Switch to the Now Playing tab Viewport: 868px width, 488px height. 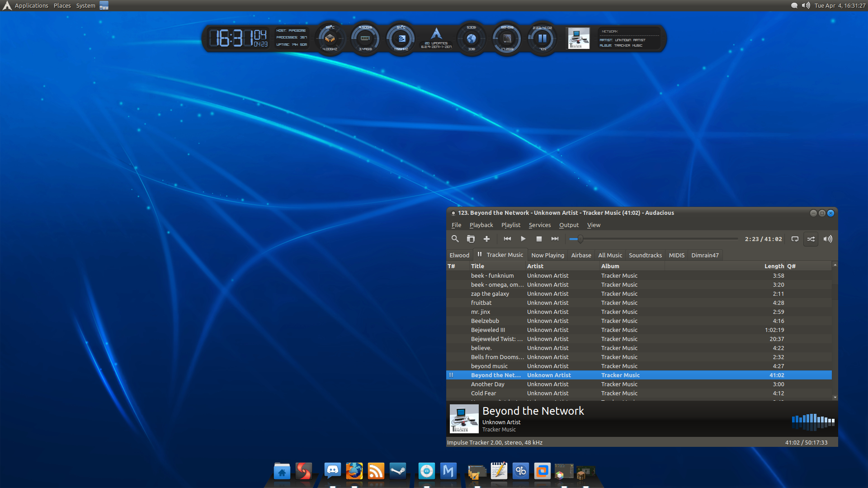coord(547,255)
